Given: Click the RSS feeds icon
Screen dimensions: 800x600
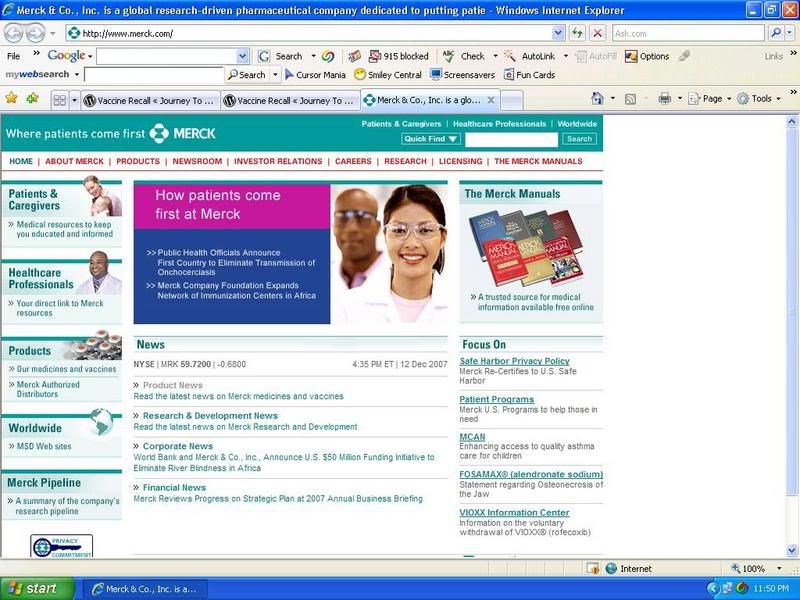Looking at the screenshot, I should [x=631, y=99].
